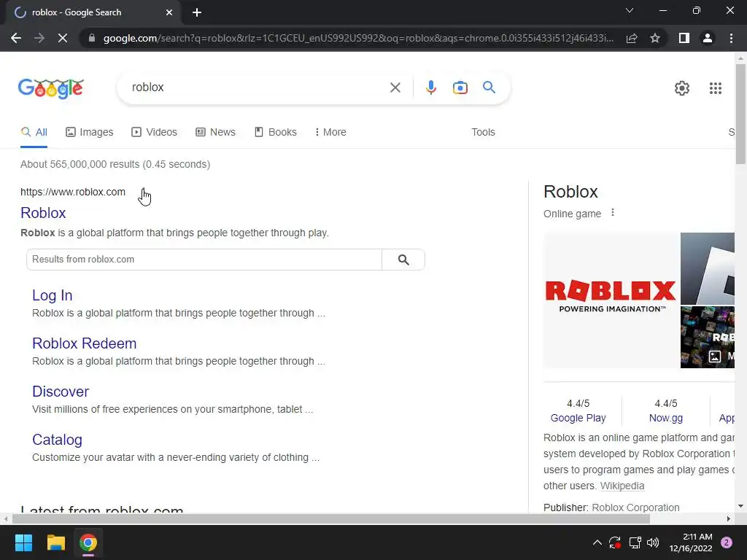
Task: Start voice search with the microphone
Action: tap(430, 87)
